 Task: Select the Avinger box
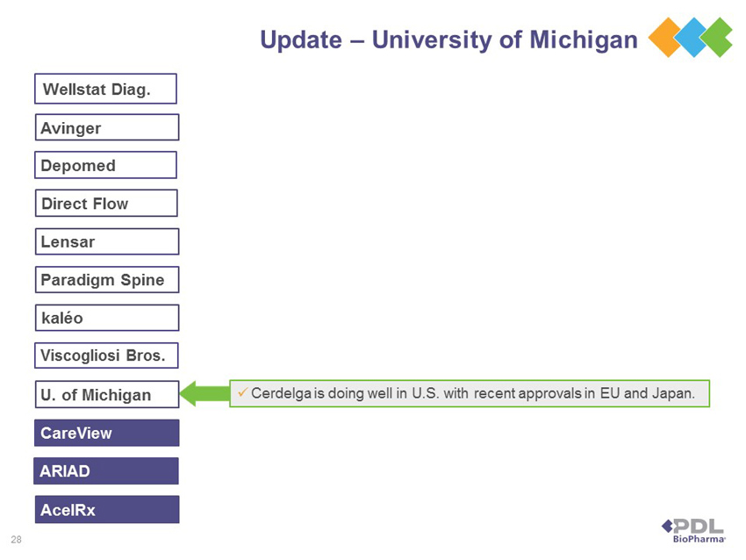[107, 127]
